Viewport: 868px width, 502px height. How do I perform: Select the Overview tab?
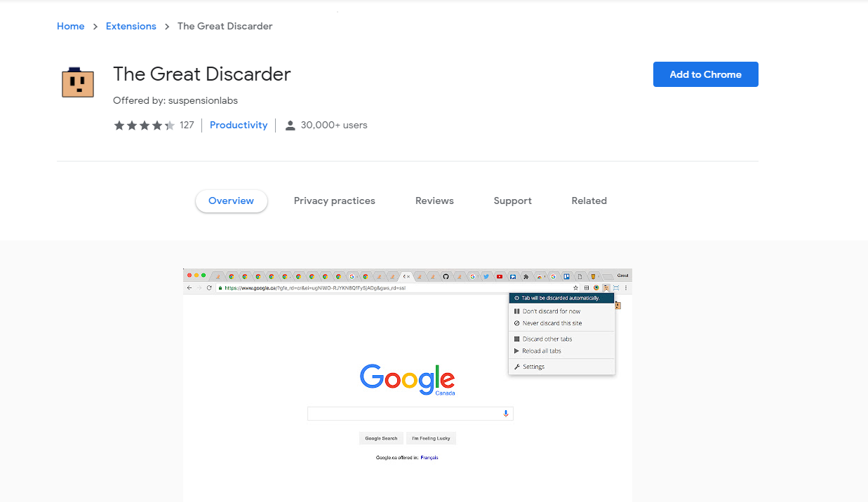coord(231,201)
